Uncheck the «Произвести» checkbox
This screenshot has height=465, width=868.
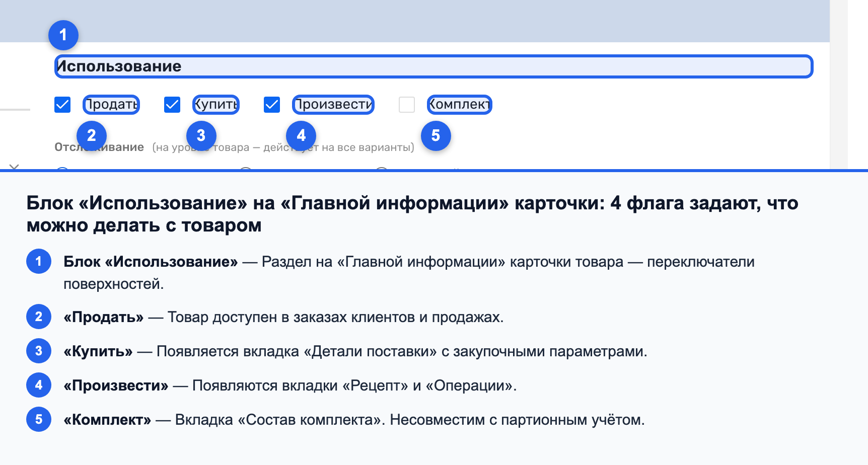coord(272,105)
